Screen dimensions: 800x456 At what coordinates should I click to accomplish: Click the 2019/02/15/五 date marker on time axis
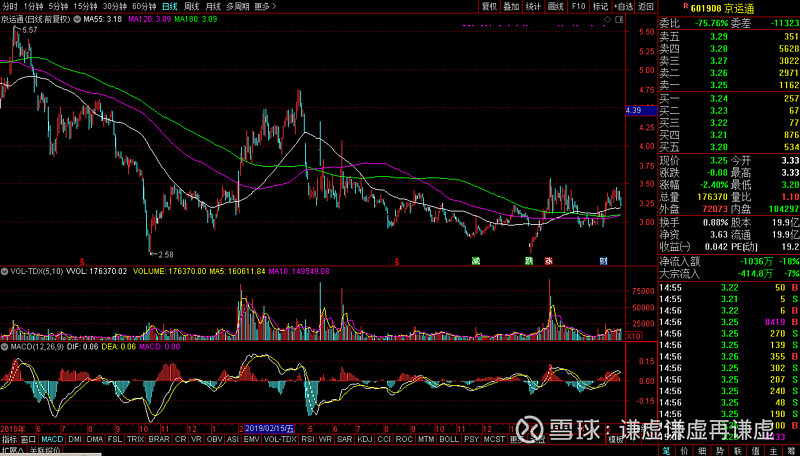click(270, 428)
